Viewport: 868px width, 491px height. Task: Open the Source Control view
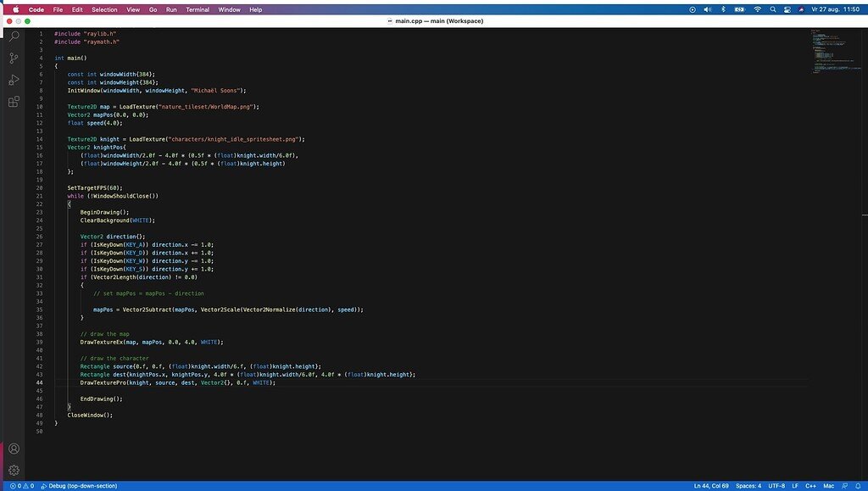coord(14,59)
